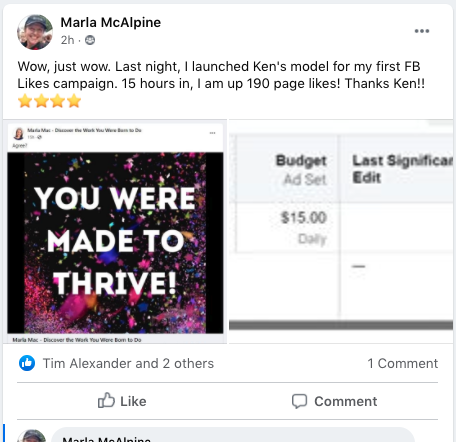The height and width of the screenshot is (442, 456).
Task: Click the blue thumbs-up reaction icon
Action: (27, 363)
